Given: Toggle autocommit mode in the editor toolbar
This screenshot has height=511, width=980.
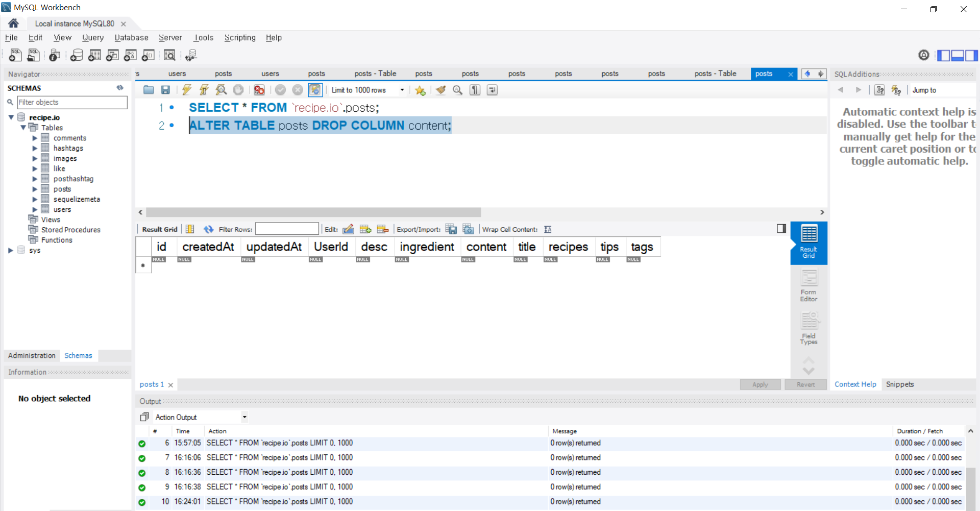Looking at the screenshot, I should click(315, 90).
